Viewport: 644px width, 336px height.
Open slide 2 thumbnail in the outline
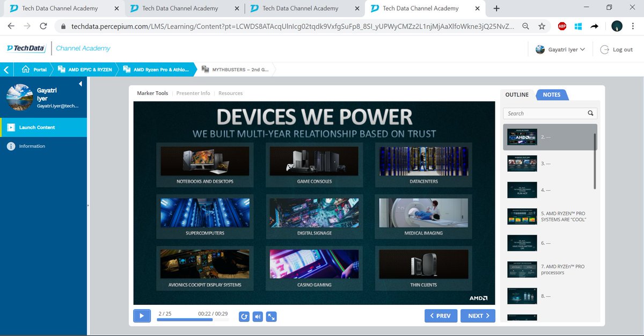(522, 137)
